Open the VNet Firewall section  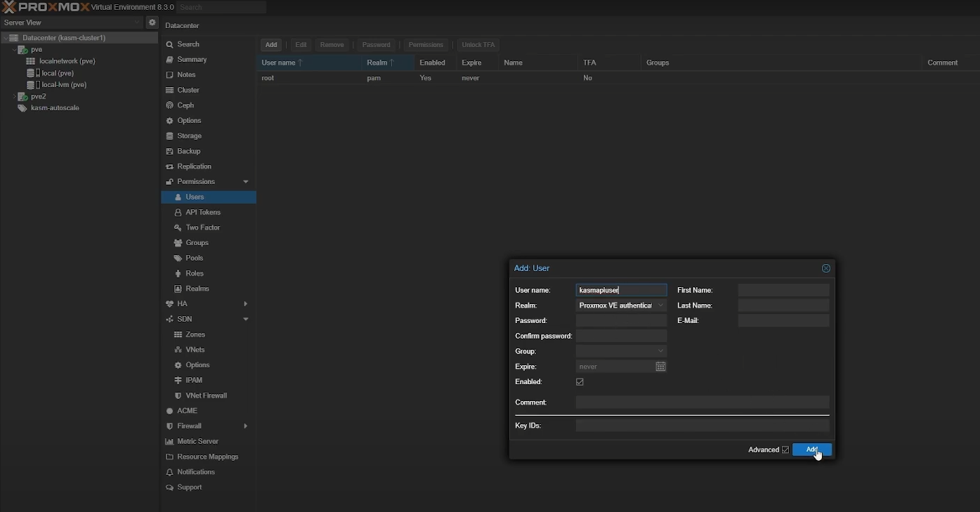click(x=206, y=395)
